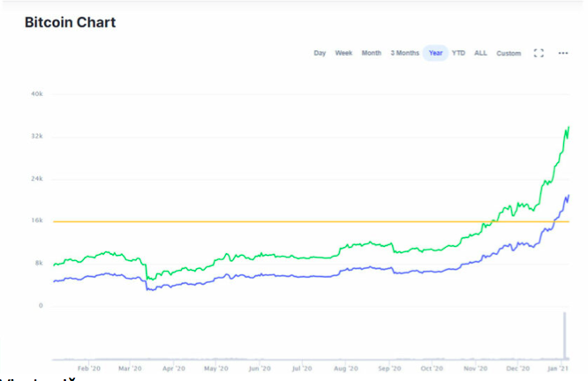588x381 pixels.
Task: Switch chart to Month range
Action: tap(371, 53)
